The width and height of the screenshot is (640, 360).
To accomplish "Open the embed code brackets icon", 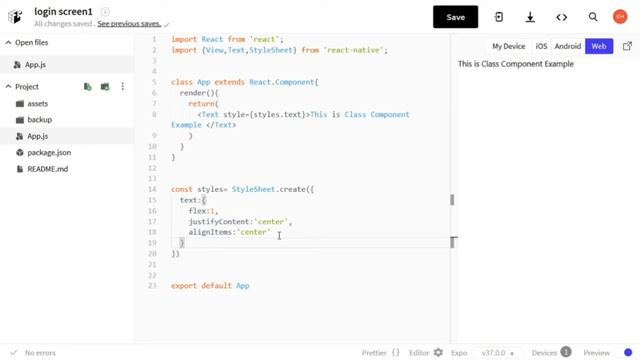I will (562, 17).
